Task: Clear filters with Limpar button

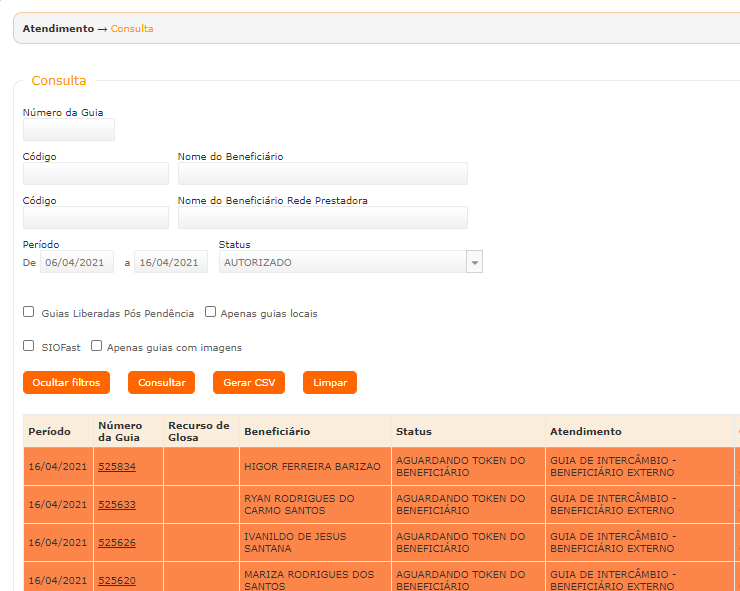Action: click(x=330, y=382)
